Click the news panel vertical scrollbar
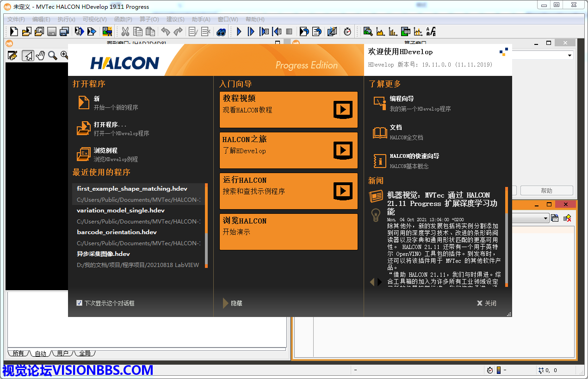This screenshot has width=588, height=379. (507, 236)
